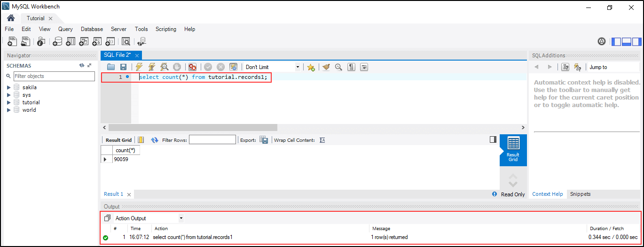
Task: Create a new schema icon
Action: [x=57, y=41]
